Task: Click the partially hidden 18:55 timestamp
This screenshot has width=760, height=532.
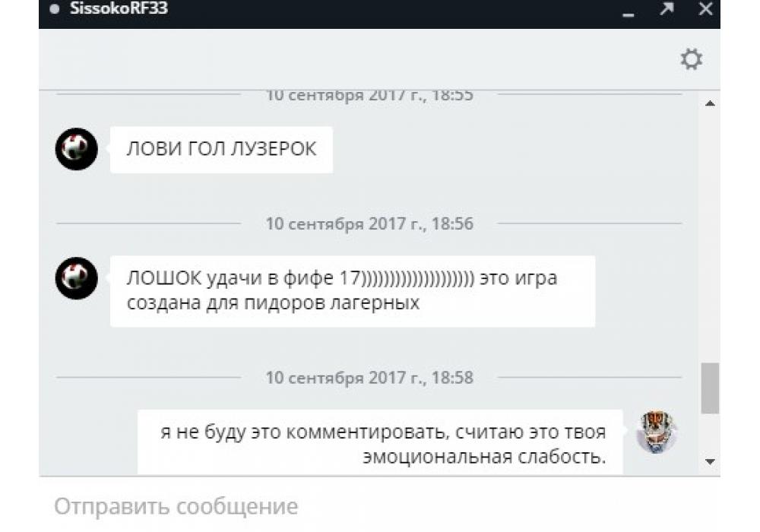Action: coord(369,96)
